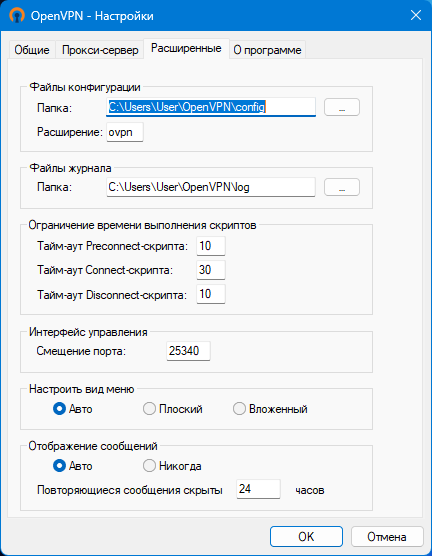432x556 pixels.
Task: Focus the Preconnect script timeout field
Action: (211, 246)
